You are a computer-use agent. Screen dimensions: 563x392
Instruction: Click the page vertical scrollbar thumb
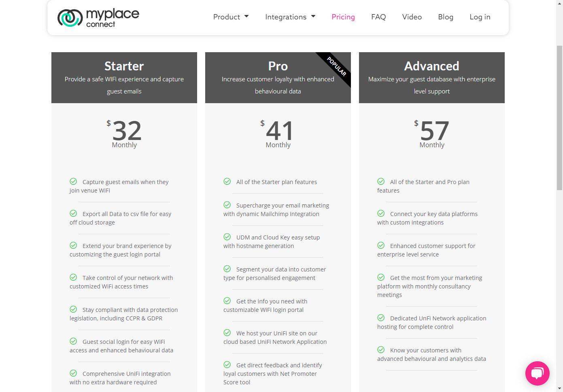(x=559, y=117)
